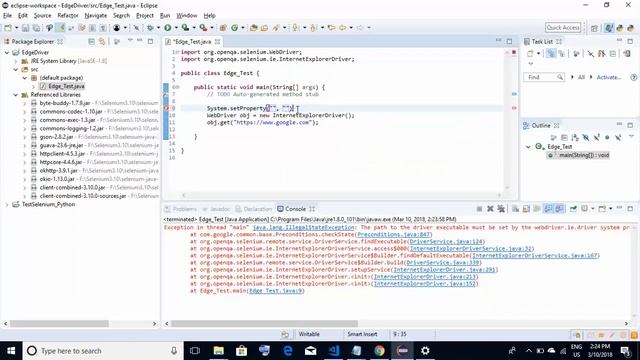Viewport: 640px width, 360px height.
Task: Click the Save icon in the main toolbar
Action: [x=25, y=28]
